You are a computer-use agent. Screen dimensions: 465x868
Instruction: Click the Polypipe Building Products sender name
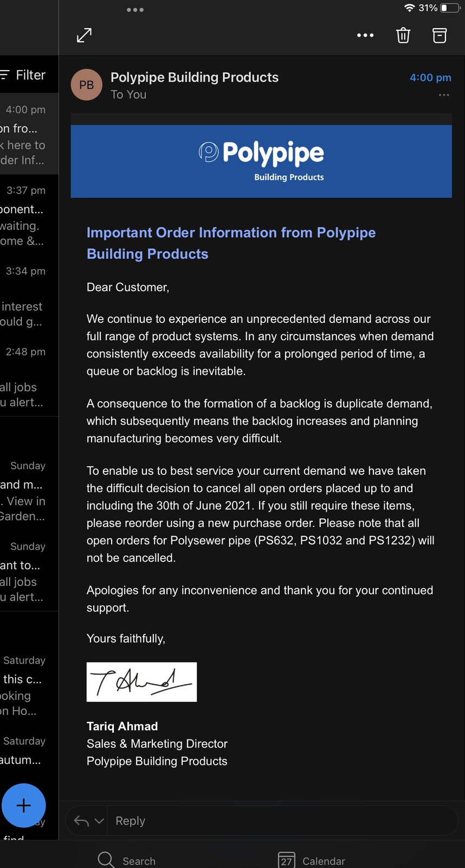(195, 78)
